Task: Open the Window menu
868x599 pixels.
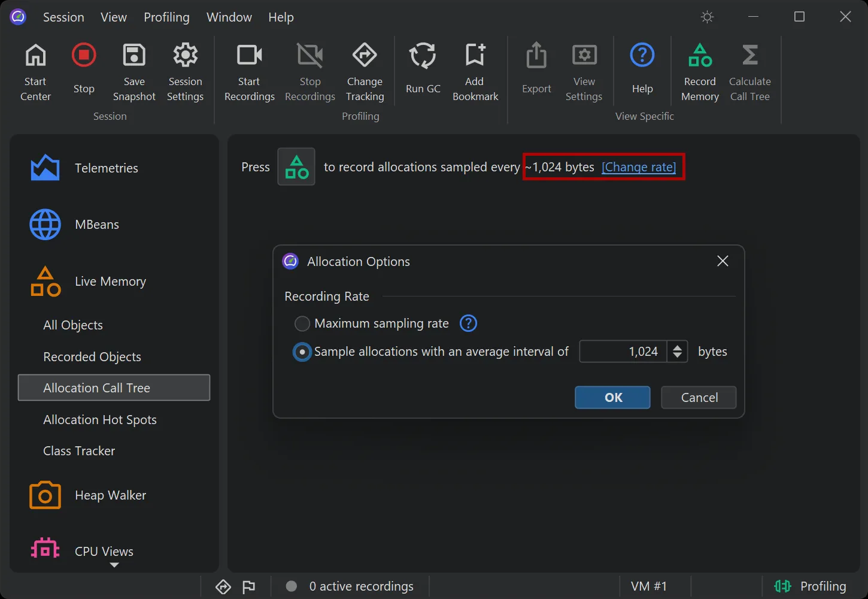Action: coord(229,17)
